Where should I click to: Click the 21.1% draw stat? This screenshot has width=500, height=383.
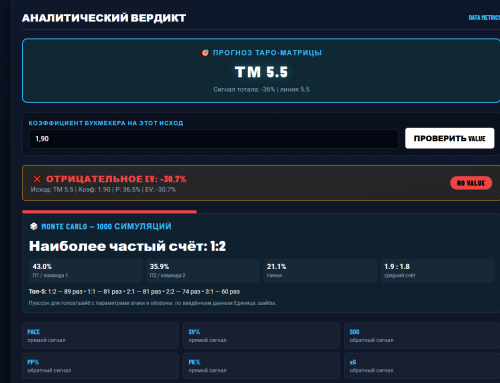pos(320,271)
